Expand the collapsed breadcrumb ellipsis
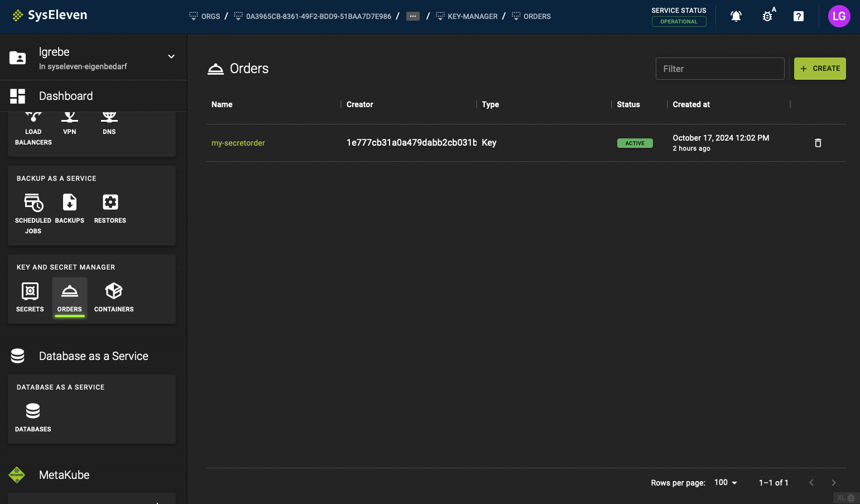860x504 pixels. pos(413,16)
